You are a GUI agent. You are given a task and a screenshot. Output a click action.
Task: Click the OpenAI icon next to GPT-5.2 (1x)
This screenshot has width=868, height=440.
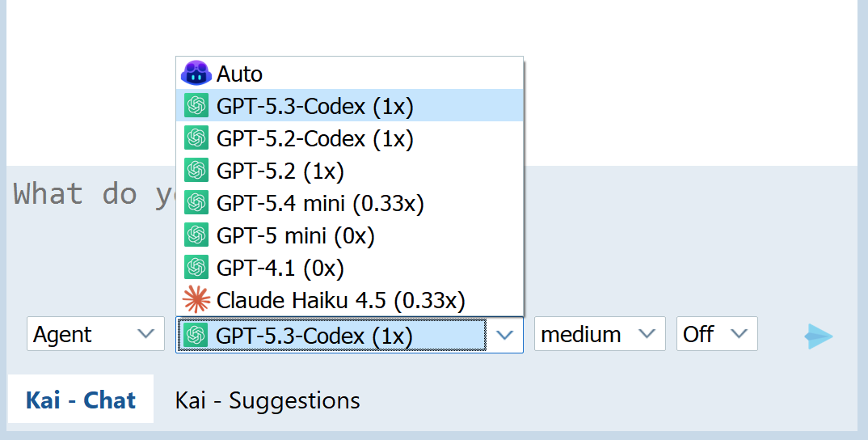196,170
